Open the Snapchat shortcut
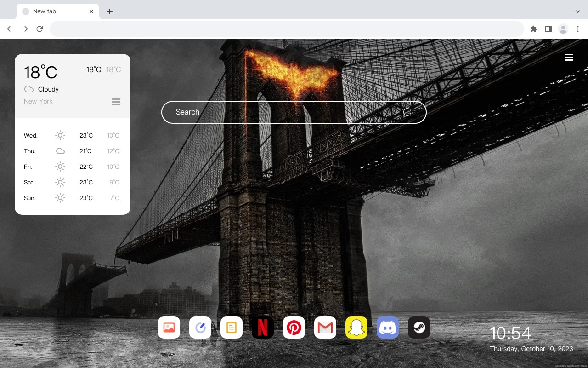 (356, 328)
